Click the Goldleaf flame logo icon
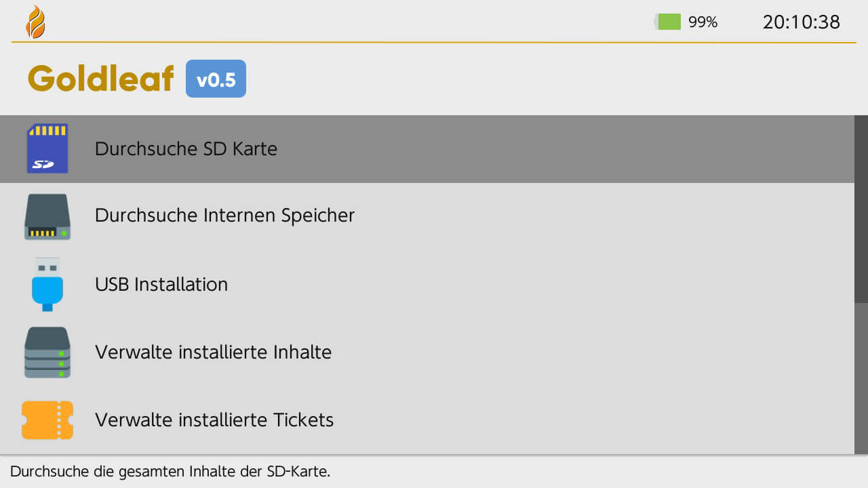Viewport: 868px width, 488px height. [x=35, y=22]
